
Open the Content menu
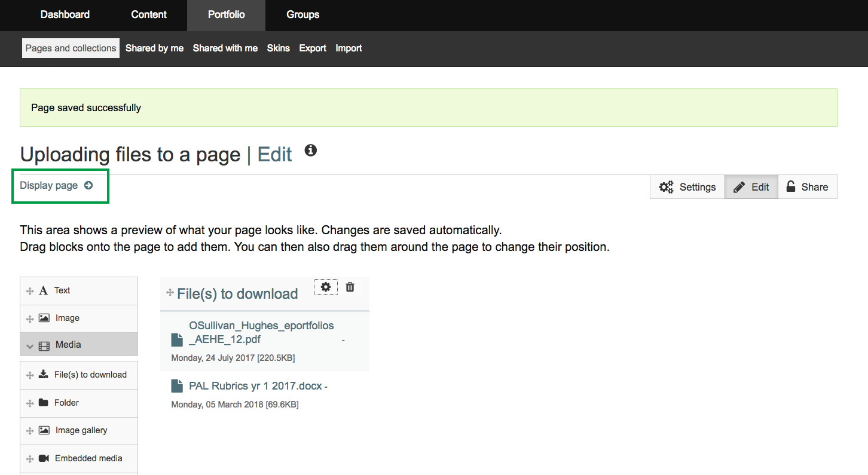coord(149,14)
